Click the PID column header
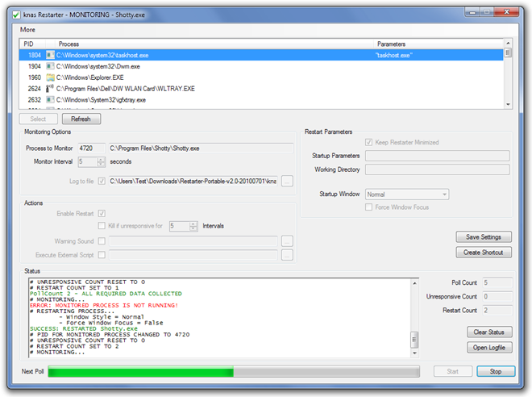 pyautogui.click(x=32, y=44)
